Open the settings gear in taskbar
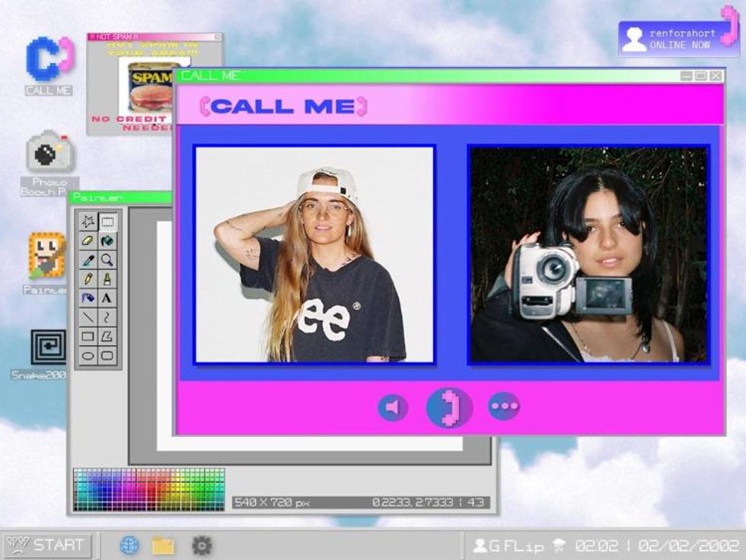The width and height of the screenshot is (746, 560). (201, 545)
